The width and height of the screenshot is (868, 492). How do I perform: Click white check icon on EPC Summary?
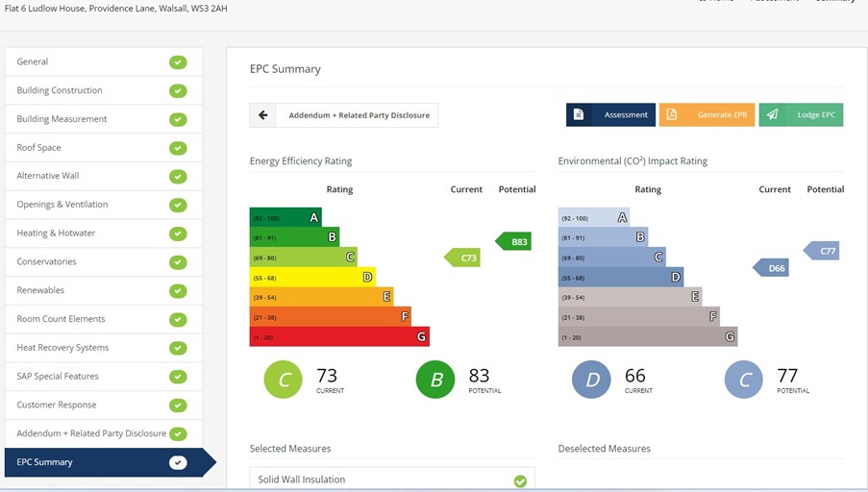(178, 462)
